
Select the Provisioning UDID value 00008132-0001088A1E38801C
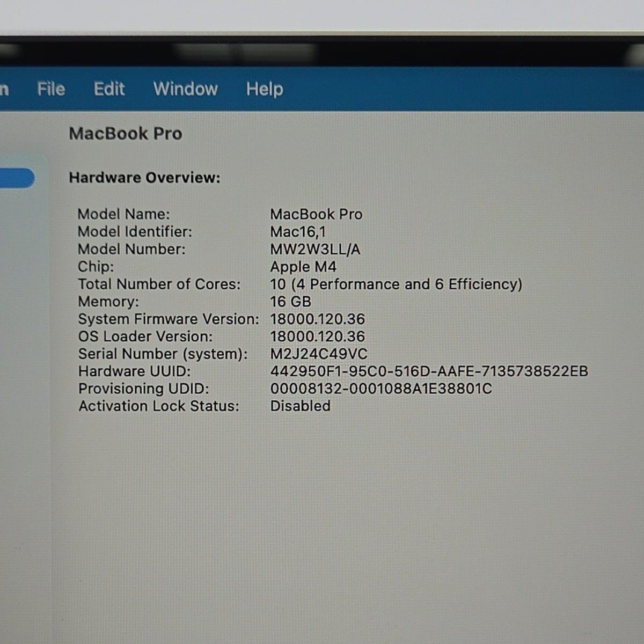[381, 389]
